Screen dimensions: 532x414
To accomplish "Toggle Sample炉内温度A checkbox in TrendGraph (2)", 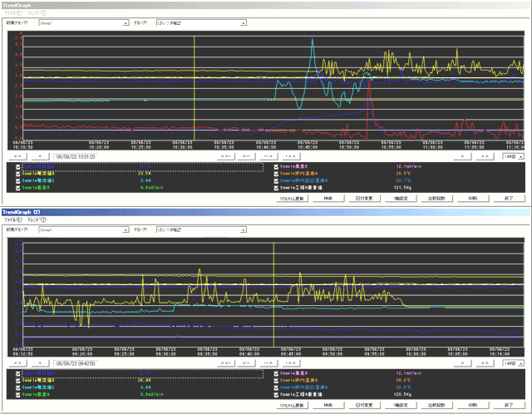I will (x=276, y=381).
